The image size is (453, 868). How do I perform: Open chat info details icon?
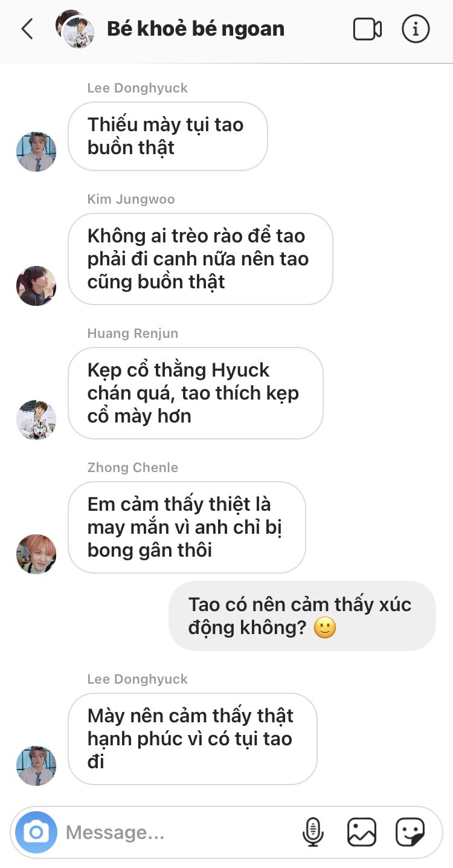[x=416, y=29]
